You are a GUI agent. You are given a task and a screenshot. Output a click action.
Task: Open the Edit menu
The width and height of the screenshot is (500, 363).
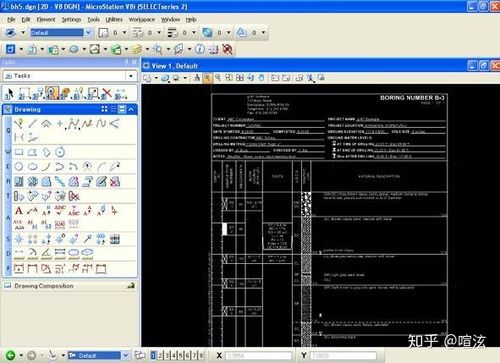26,20
